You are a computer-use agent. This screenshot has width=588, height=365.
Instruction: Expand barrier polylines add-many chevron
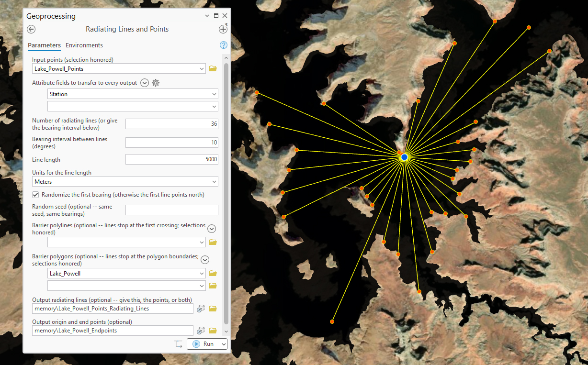point(212,229)
